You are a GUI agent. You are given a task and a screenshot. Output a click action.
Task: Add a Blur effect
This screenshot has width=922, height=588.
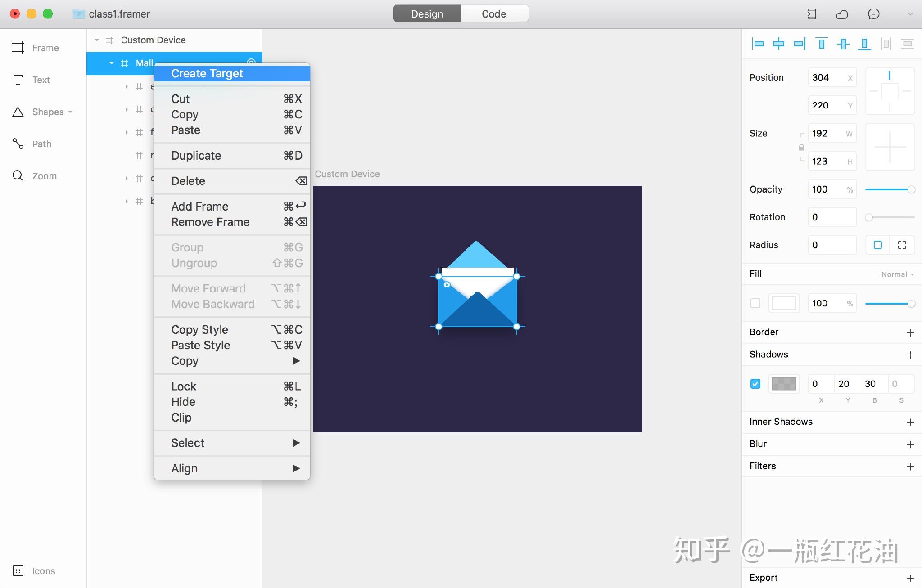click(910, 444)
